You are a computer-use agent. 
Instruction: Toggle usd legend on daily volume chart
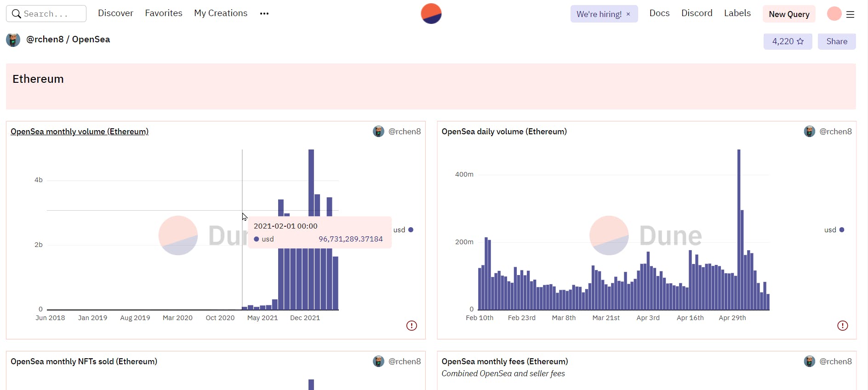tap(834, 230)
